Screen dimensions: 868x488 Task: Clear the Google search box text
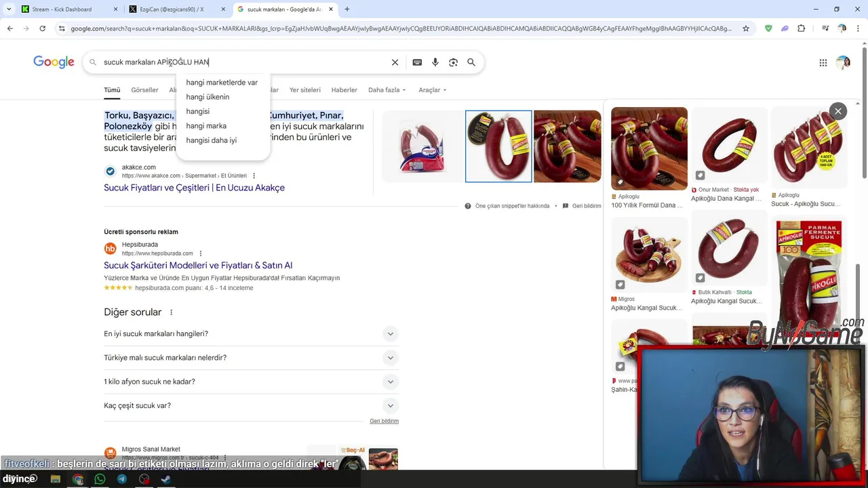point(395,62)
